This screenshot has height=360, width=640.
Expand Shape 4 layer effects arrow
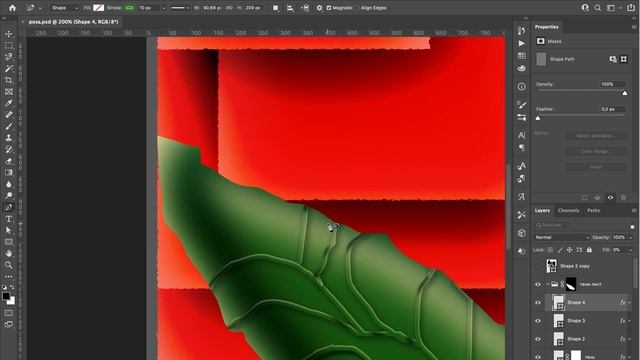tap(630, 303)
